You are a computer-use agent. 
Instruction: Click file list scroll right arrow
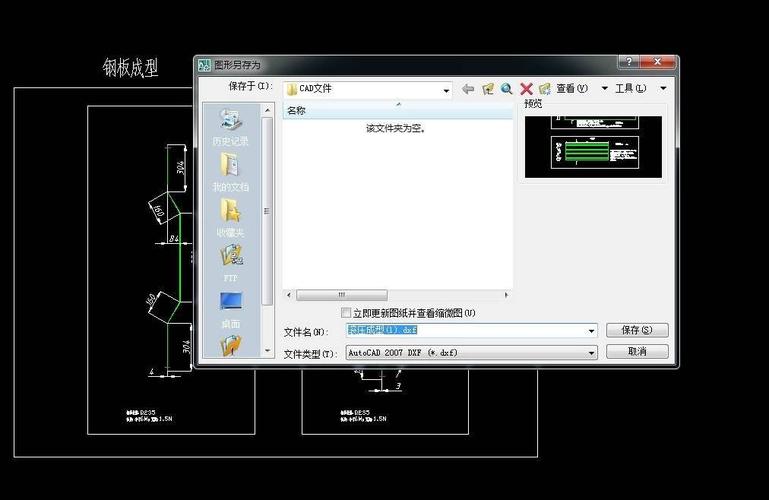coord(506,295)
